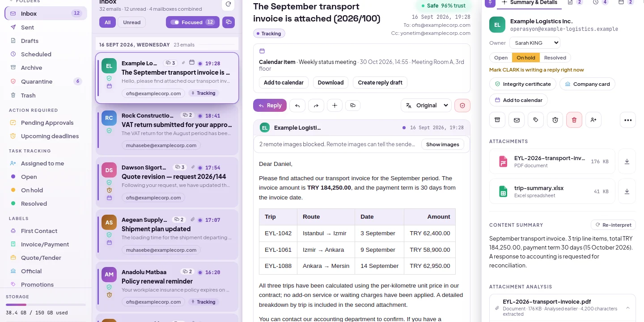The width and height of the screenshot is (644, 322).
Task: Click the storage usage bar
Action: point(46,305)
